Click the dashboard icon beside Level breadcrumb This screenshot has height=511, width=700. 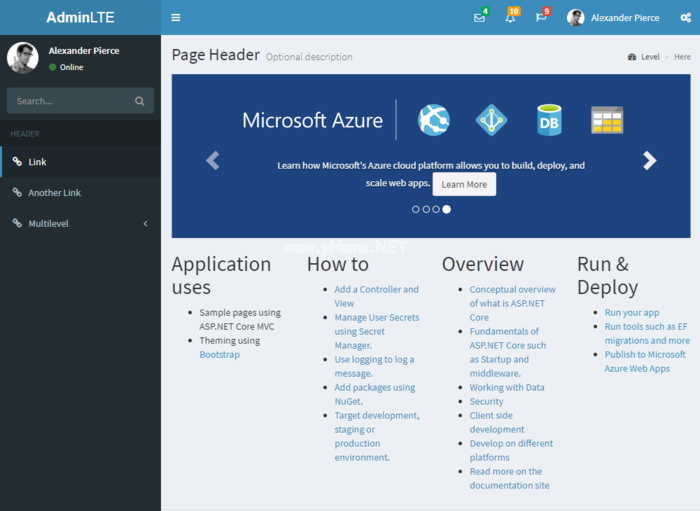(632, 57)
